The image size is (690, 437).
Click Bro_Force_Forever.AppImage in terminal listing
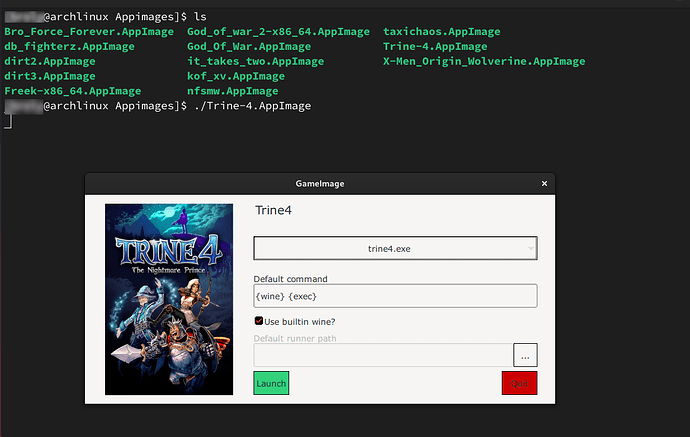(89, 32)
